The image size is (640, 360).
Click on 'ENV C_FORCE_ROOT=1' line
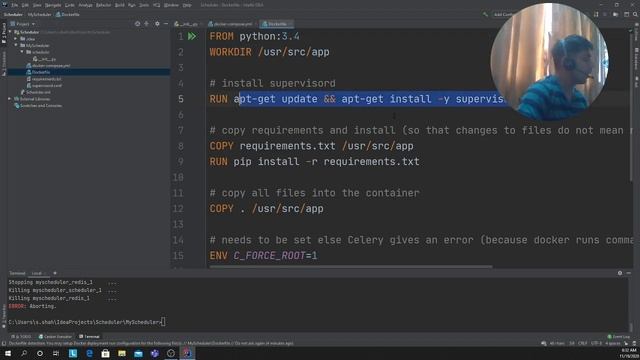pyautogui.click(x=263, y=256)
